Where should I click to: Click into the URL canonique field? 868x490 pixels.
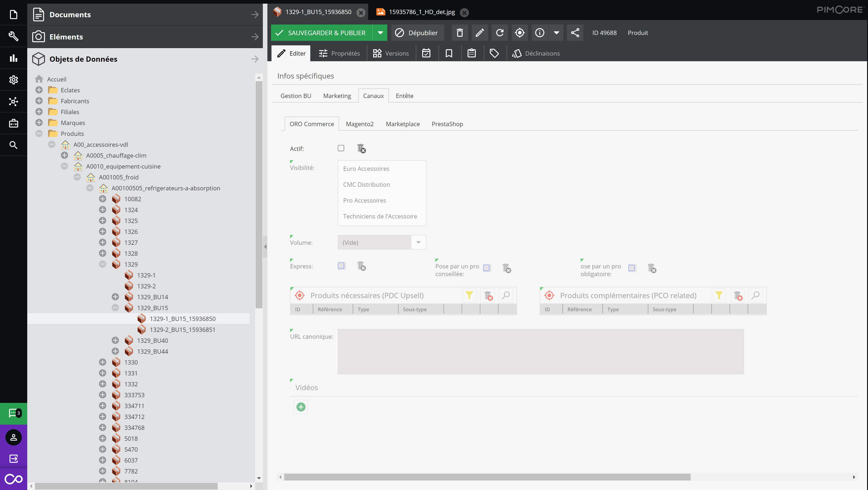click(x=540, y=351)
